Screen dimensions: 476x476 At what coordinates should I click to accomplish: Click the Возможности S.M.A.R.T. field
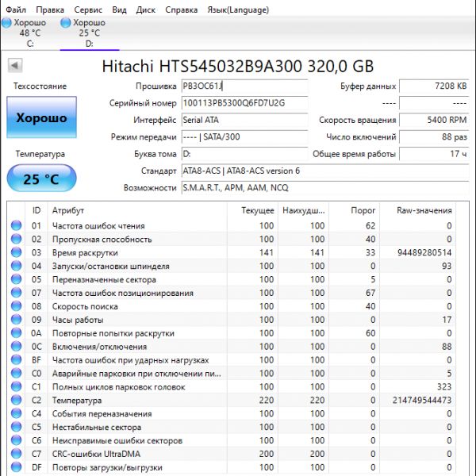[x=325, y=188]
